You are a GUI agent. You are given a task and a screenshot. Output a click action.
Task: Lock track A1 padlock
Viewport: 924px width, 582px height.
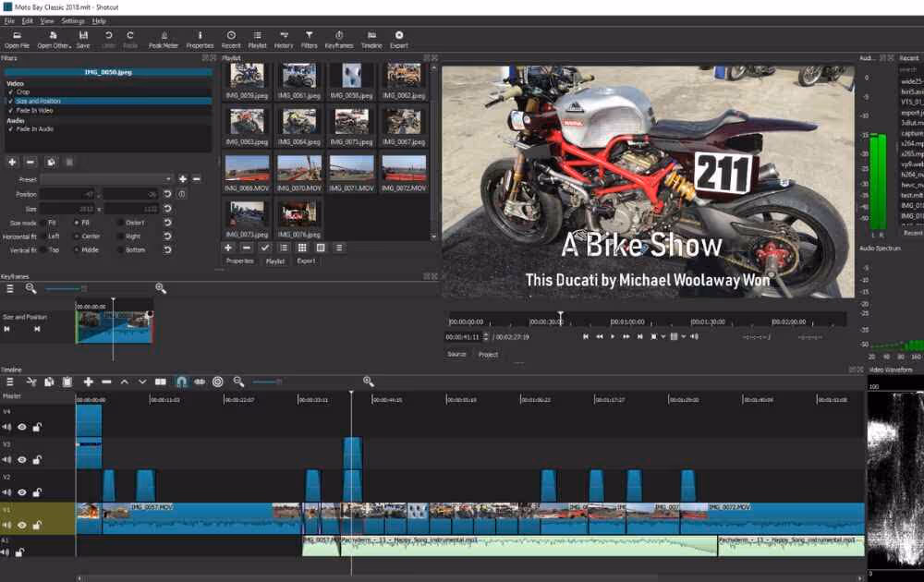pos(19,552)
